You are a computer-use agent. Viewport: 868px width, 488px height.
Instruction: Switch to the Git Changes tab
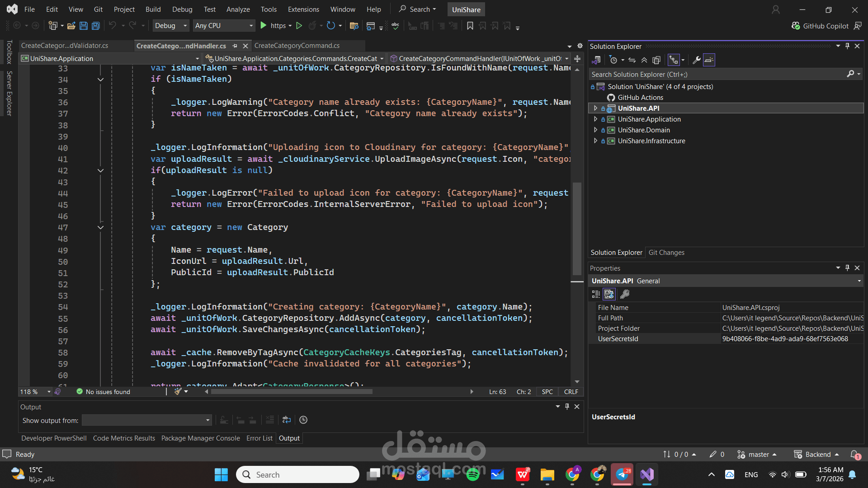coord(666,253)
